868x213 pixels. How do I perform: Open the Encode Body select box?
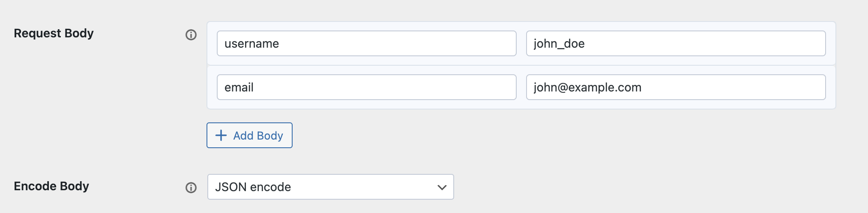[330, 187]
